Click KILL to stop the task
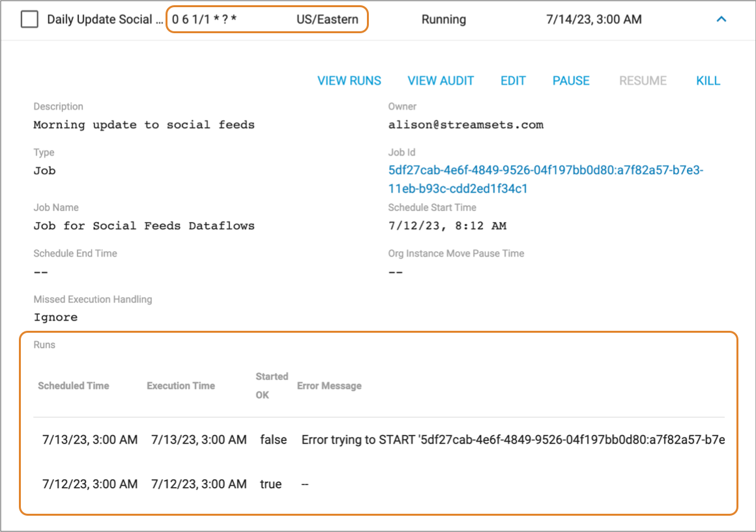The image size is (756, 532). tap(708, 80)
